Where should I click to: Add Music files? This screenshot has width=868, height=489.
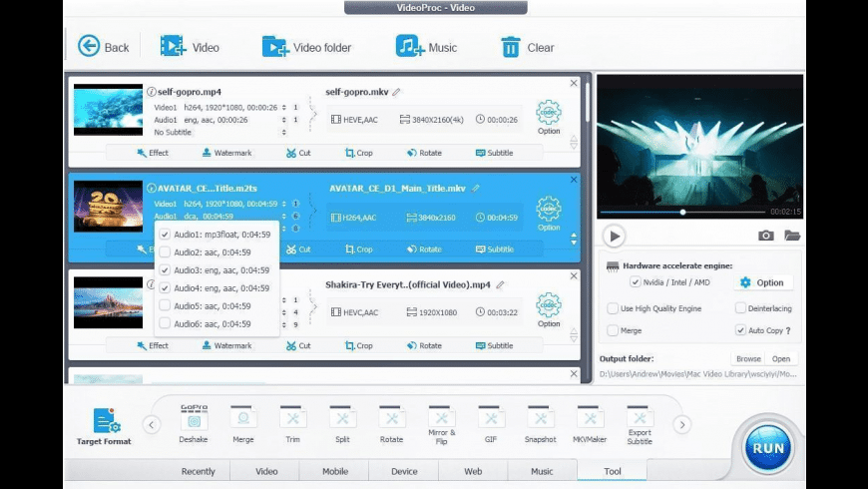click(x=426, y=47)
